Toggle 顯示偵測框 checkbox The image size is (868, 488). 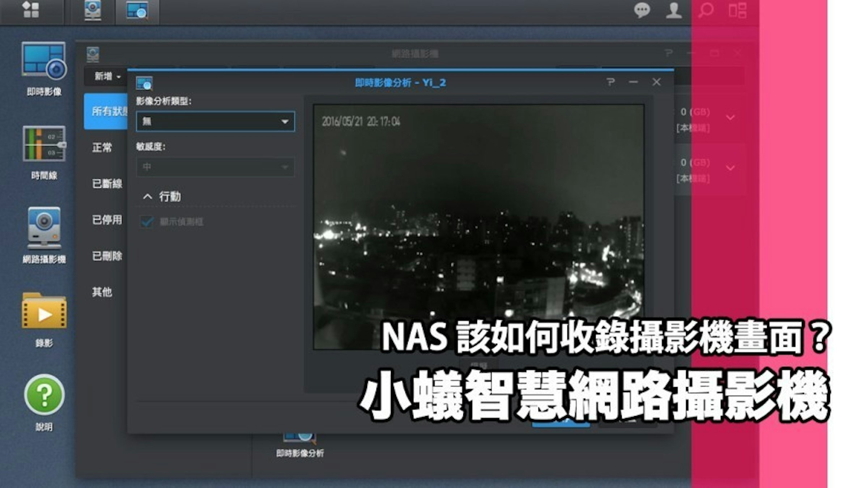[x=147, y=221]
